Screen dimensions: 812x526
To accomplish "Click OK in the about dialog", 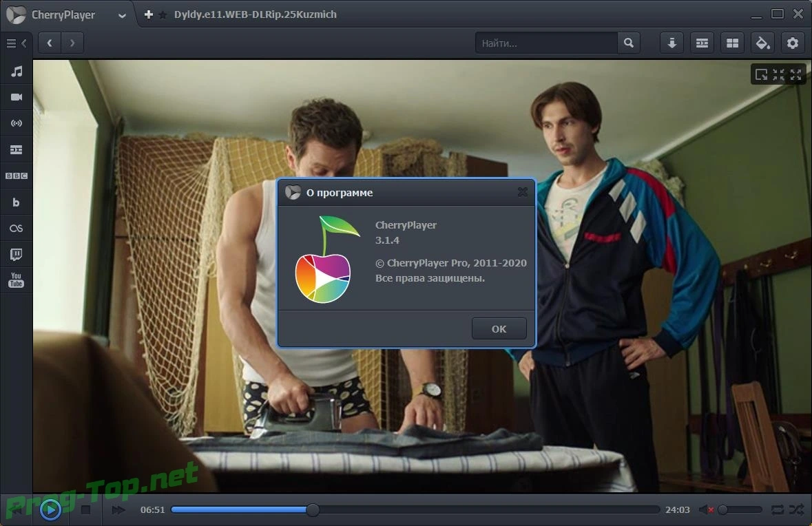I will [499, 329].
